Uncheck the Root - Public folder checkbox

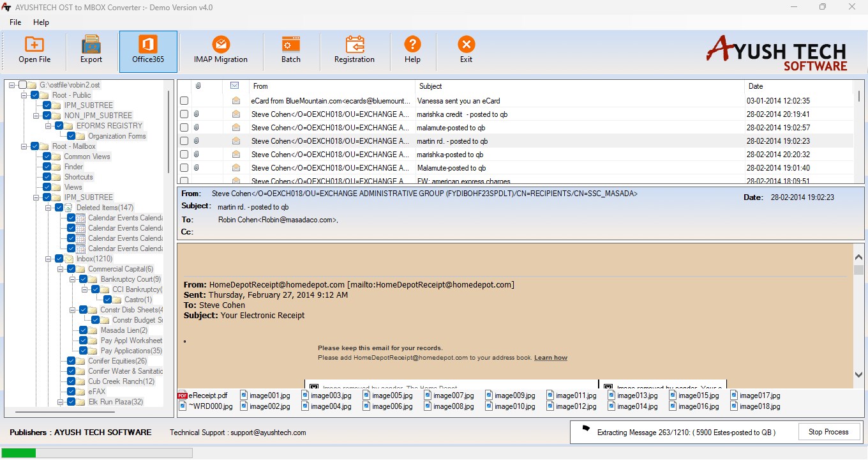tap(35, 95)
